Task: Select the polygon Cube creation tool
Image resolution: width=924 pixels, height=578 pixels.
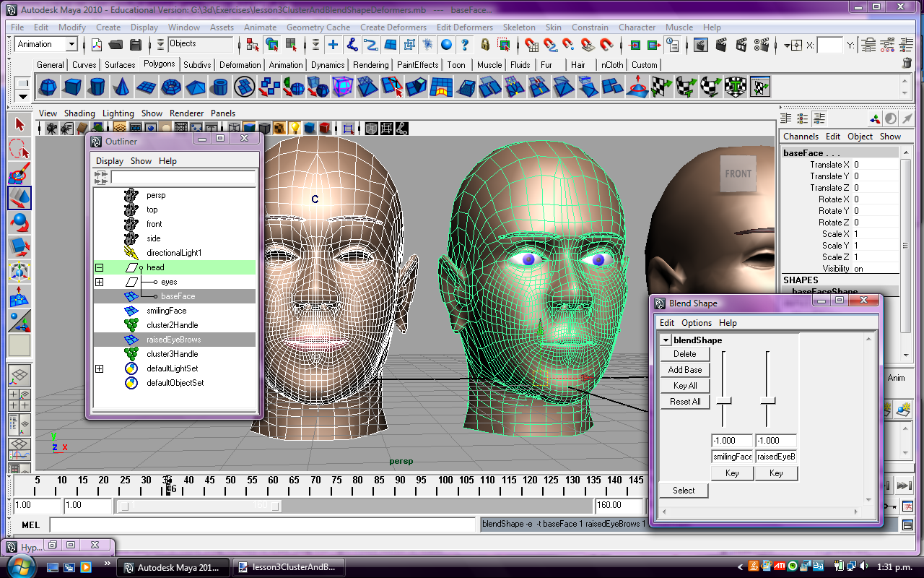Action: pyautogui.click(x=72, y=87)
